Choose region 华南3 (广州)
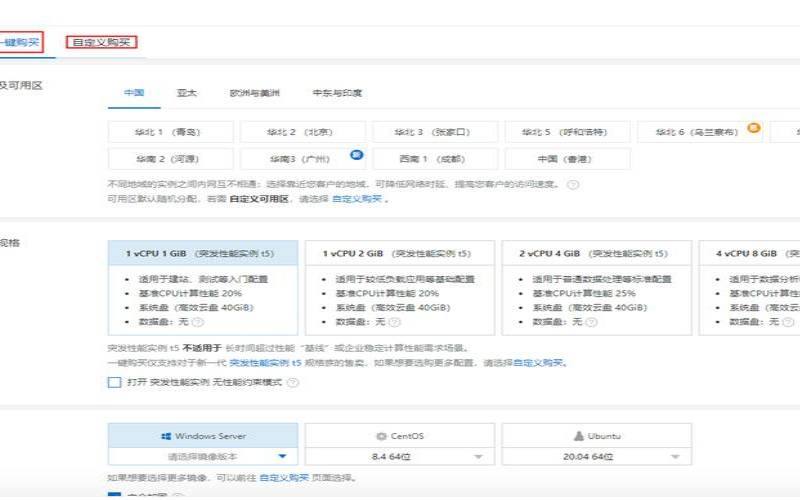This screenshot has width=800, height=500. click(x=303, y=159)
